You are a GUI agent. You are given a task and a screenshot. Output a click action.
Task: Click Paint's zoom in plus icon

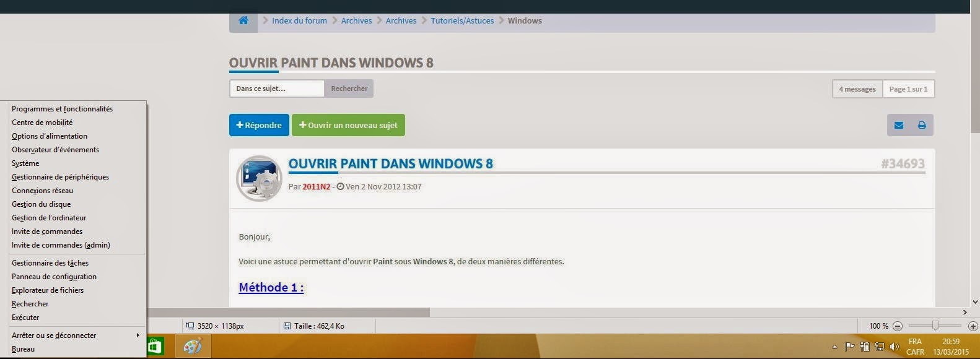973,326
